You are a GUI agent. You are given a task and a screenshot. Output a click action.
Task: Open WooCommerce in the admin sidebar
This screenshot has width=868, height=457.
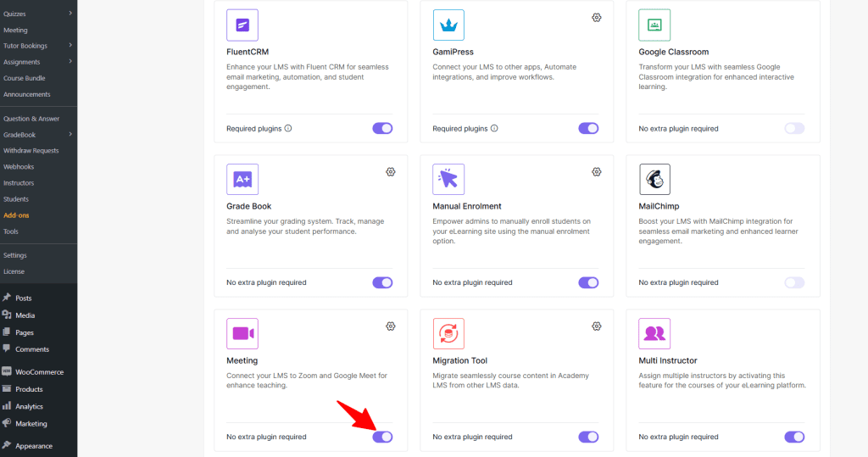point(39,372)
